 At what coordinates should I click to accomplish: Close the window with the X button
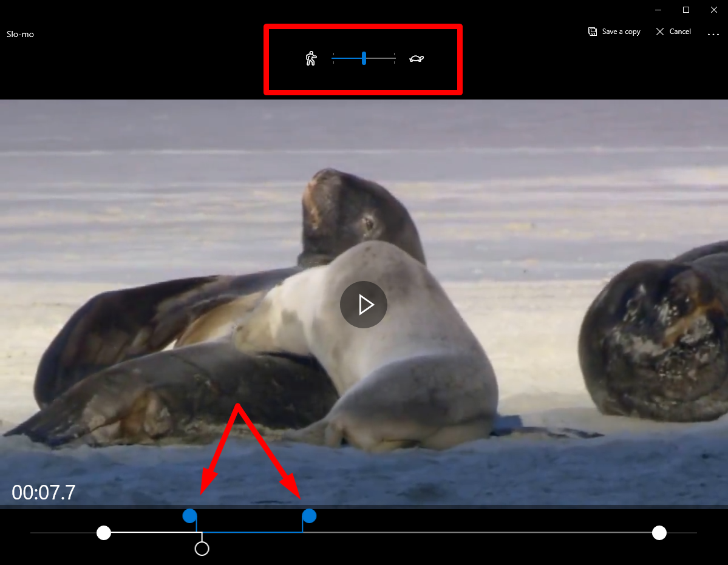(x=713, y=10)
